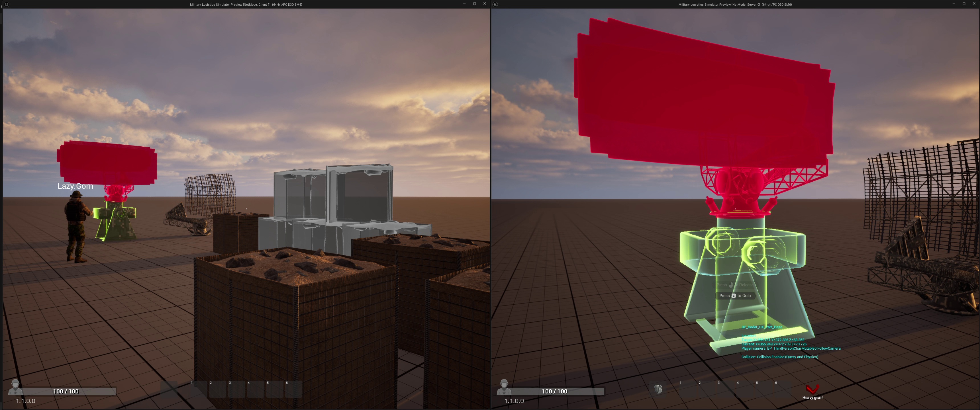Click the unnumbered empty slot in Client 1 hotbar

click(169, 389)
